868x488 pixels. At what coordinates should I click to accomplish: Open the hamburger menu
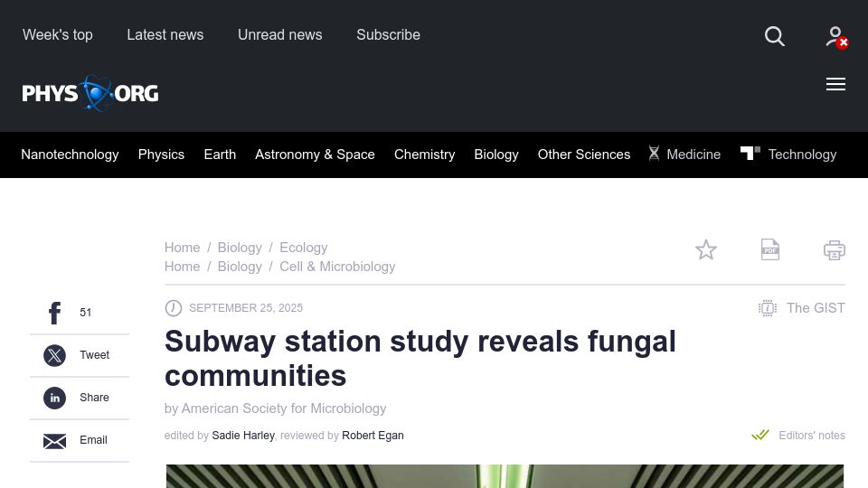[x=835, y=84]
